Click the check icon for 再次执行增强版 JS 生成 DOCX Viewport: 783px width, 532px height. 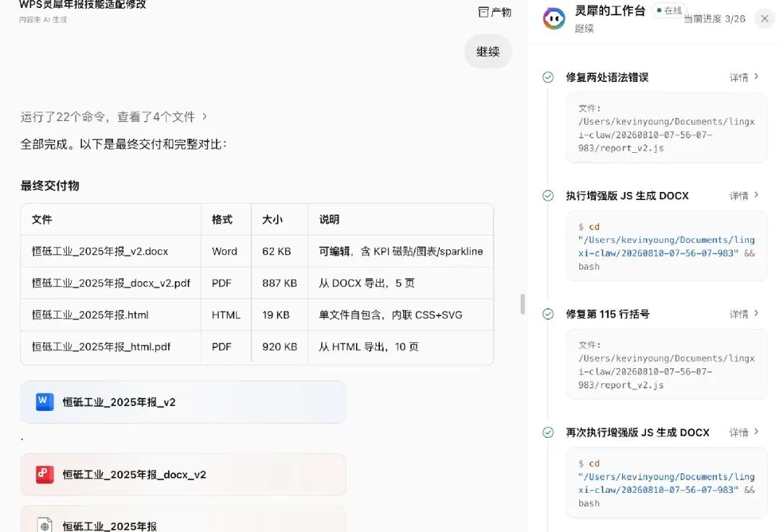[548, 432]
